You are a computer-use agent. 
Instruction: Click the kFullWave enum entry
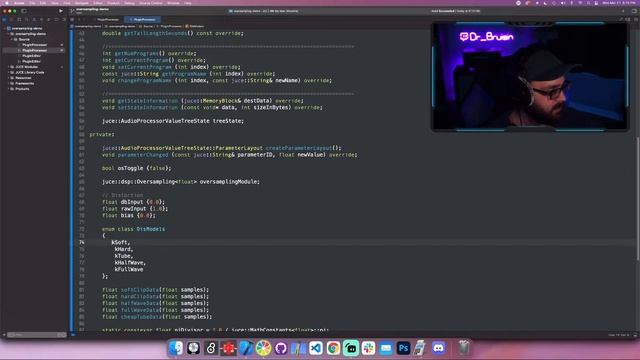pos(129,269)
